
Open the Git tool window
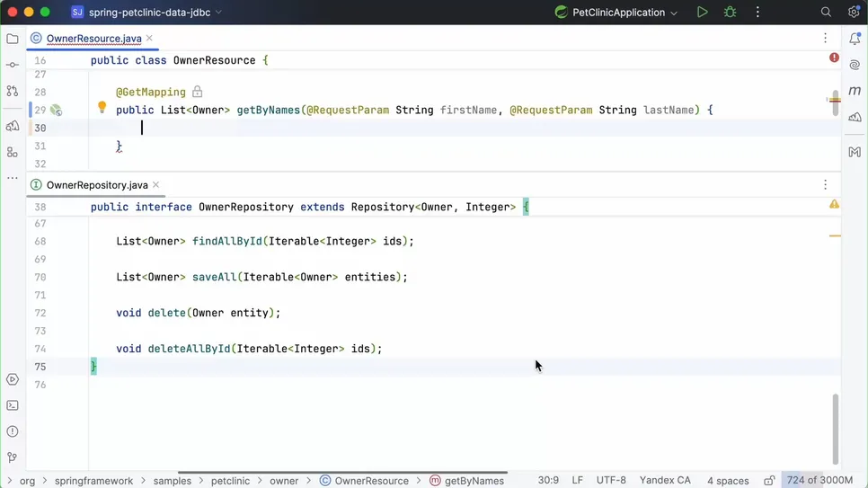click(13, 457)
